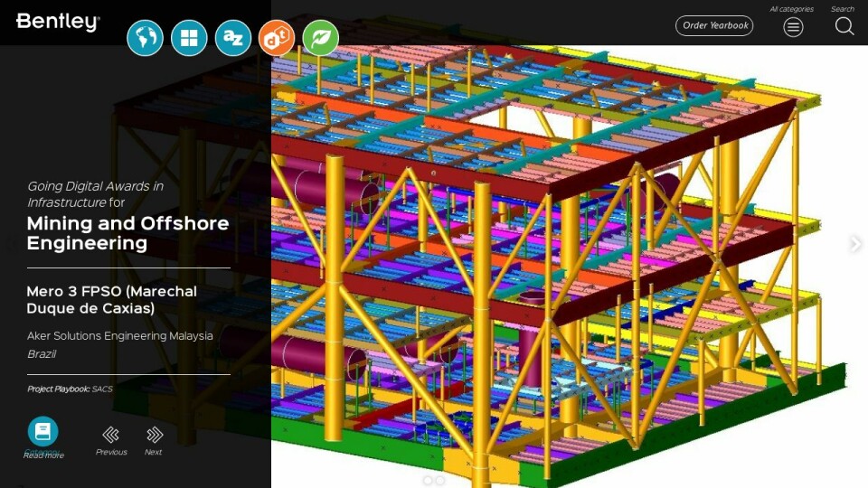Open the All categories hamburger menu
Screen dimensions: 868x488
tap(793, 26)
